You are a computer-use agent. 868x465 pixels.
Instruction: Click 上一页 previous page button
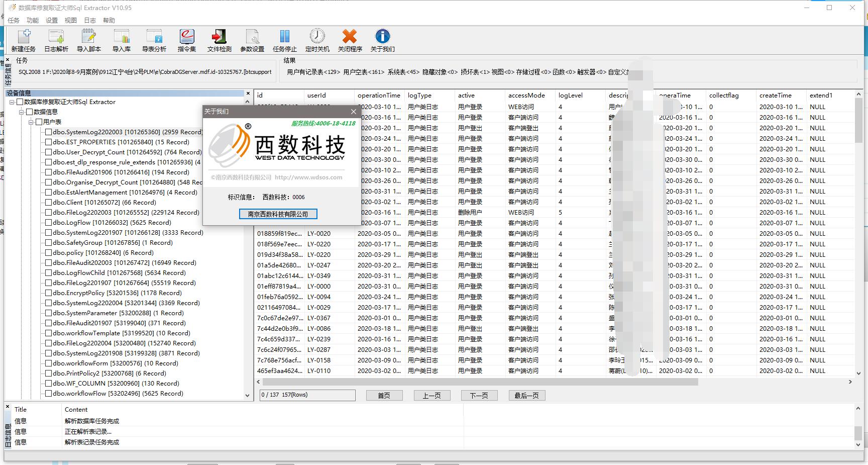click(x=432, y=396)
